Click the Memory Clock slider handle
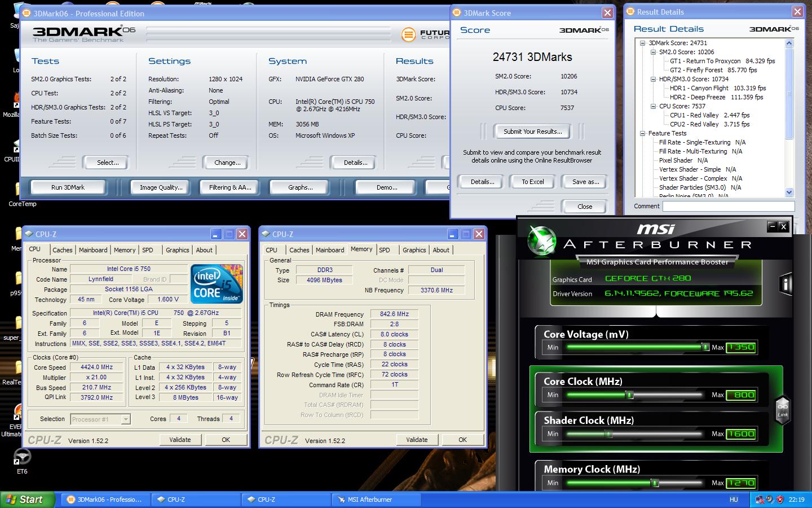The image size is (812, 508). [x=655, y=483]
